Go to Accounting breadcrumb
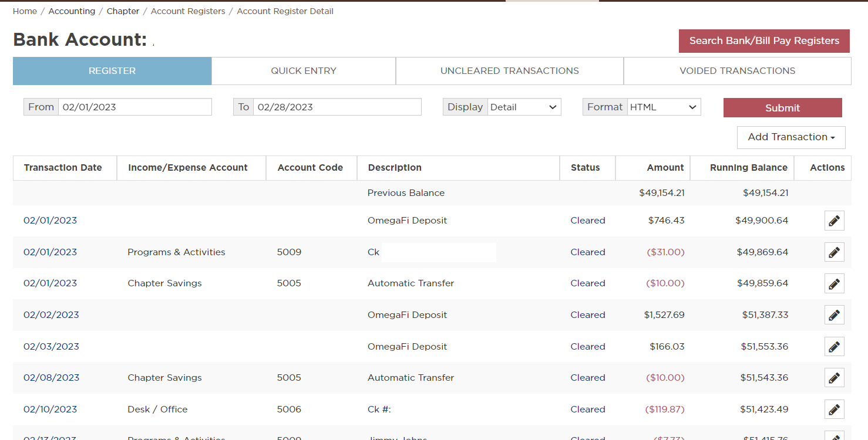This screenshot has height=440, width=868. 72,11
